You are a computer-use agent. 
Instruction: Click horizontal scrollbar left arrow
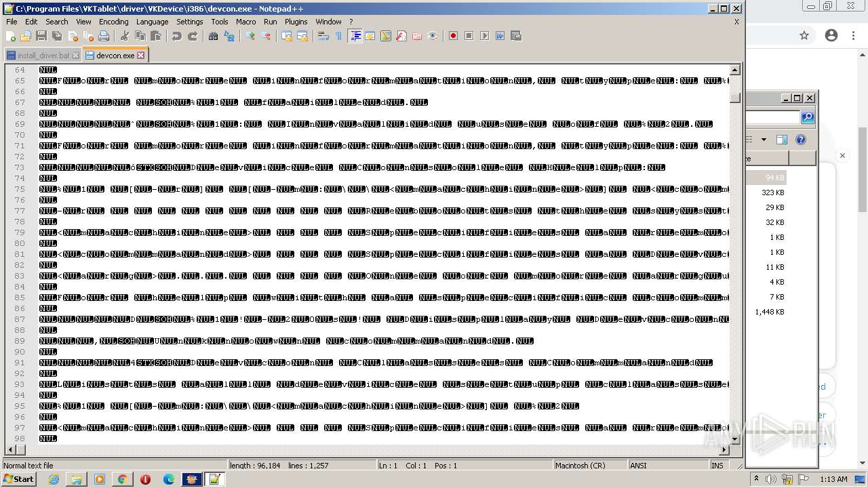(x=10, y=450)
